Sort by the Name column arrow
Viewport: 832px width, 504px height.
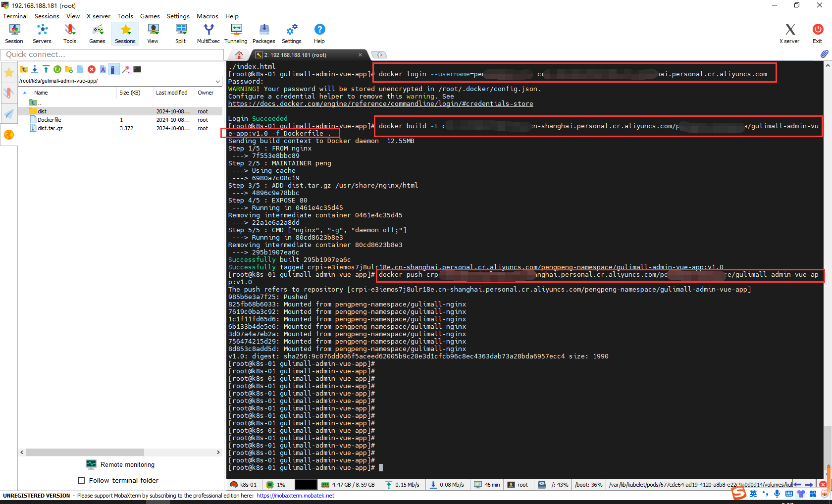pyautogui.click(x=25, y=93)
